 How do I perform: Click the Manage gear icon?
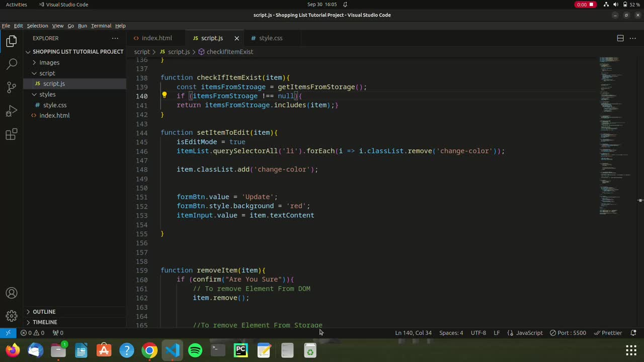pos(12,316)
